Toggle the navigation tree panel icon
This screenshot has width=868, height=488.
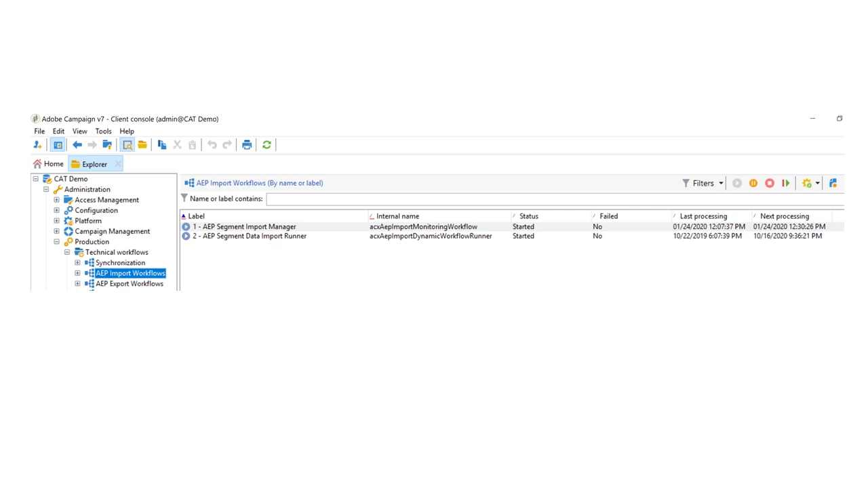pos(58,145)
